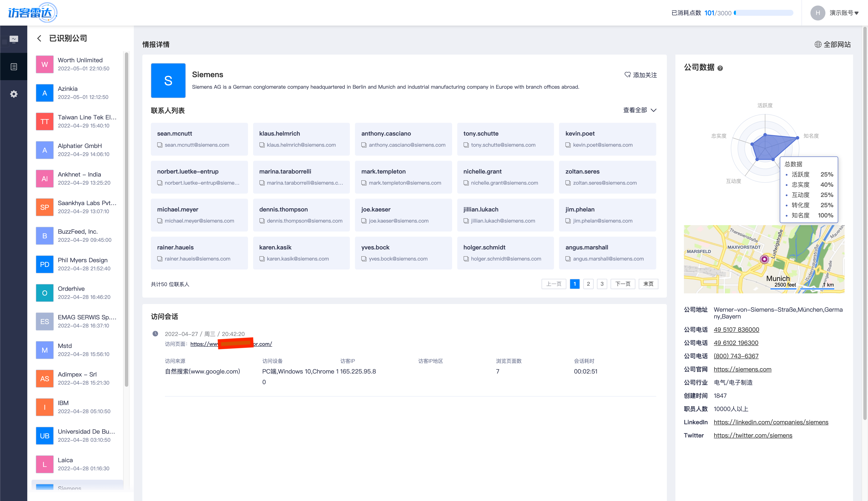The width and height of the screenshot is (868, 501).
Task: Click the copy icon beside joe.kaeser email
Action: [364, 221]
